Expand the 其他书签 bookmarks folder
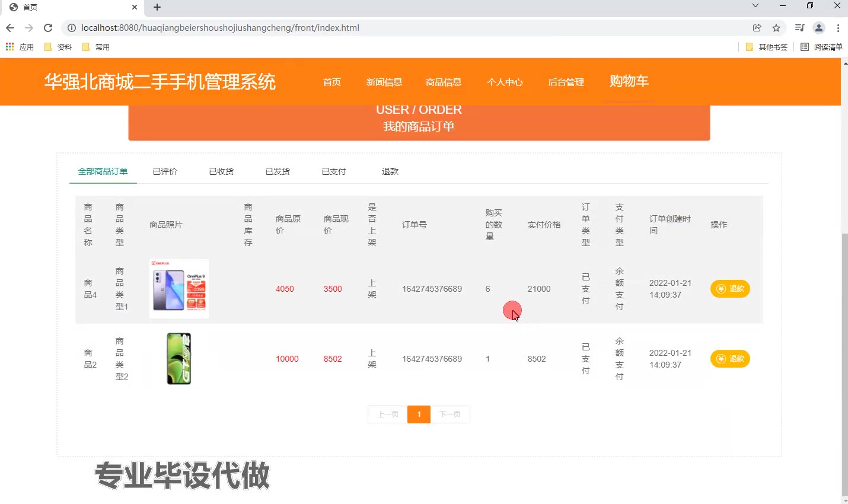This screenshot has height=504, width=848. 766,47
